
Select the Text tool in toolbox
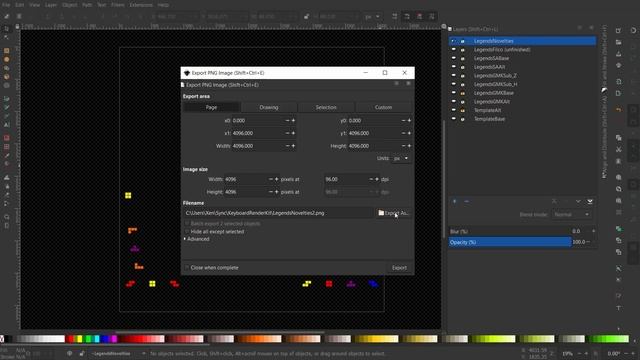coord(7,125)
